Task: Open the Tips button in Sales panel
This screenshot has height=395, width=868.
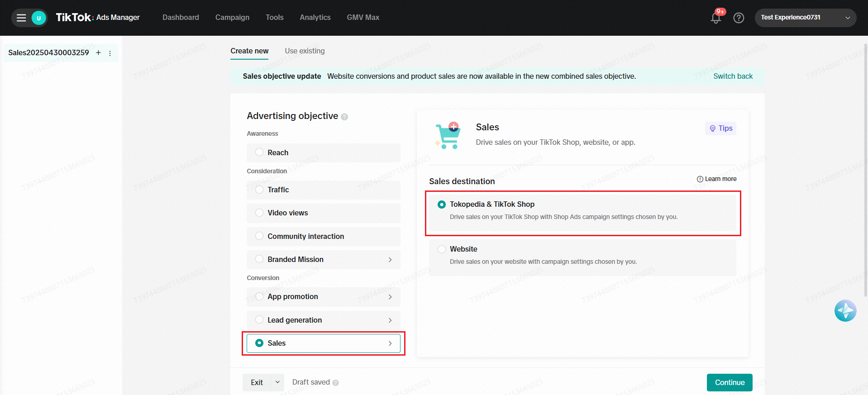Action: 720,128
